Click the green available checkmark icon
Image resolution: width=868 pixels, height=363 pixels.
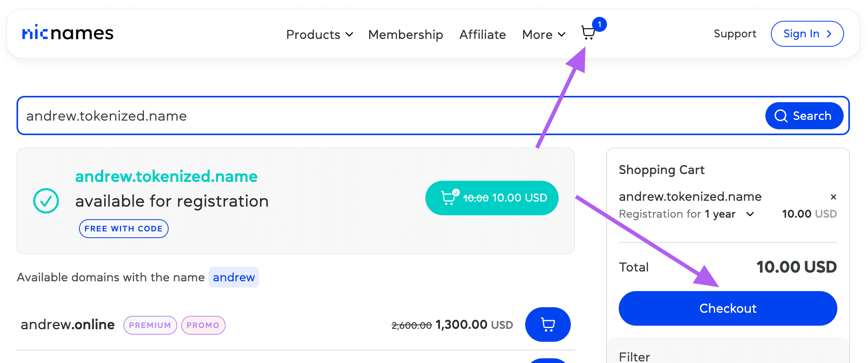point(46,201)
